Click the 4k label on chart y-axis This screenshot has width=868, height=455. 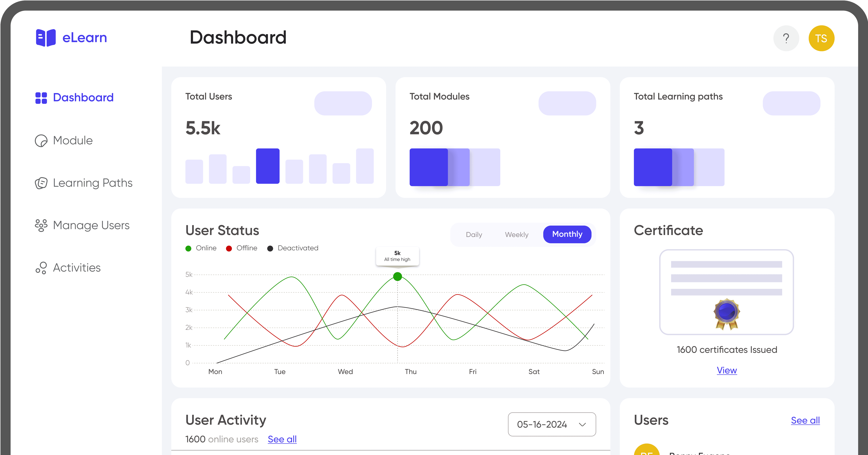(189, 292)
